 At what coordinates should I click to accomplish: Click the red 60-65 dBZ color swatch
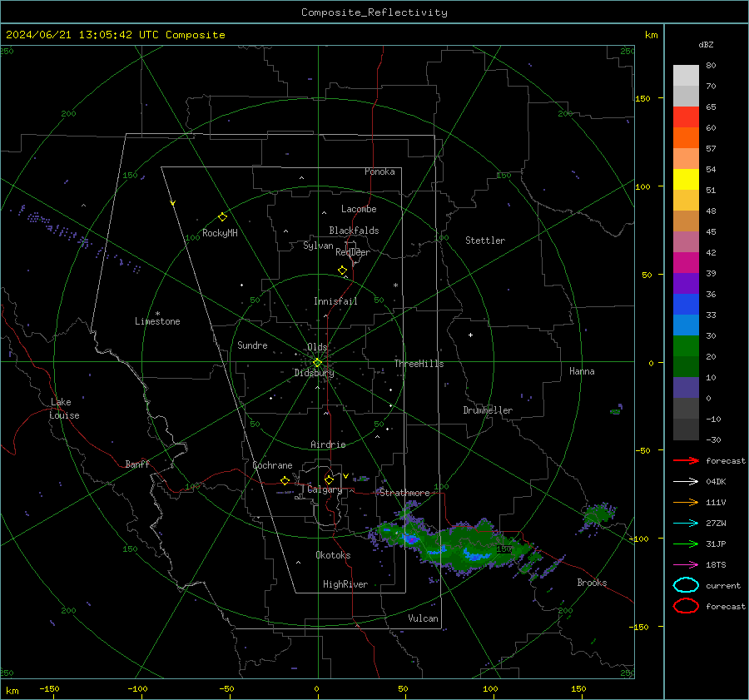point(686,117)
